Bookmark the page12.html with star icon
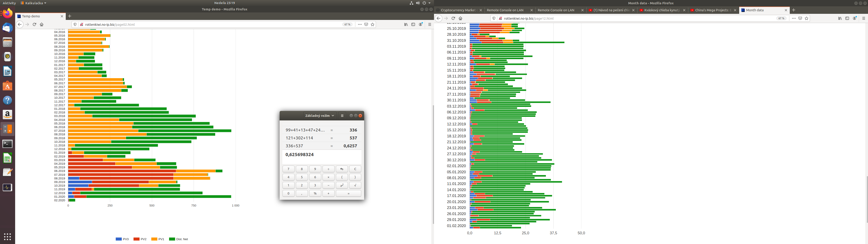Viewport: 868px width, 244px height. 806,19
